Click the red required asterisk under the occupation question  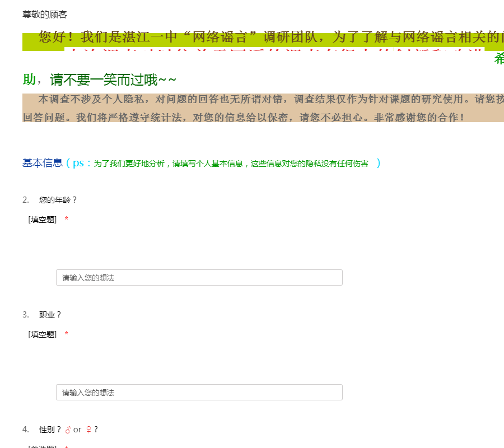pos(67,334)
